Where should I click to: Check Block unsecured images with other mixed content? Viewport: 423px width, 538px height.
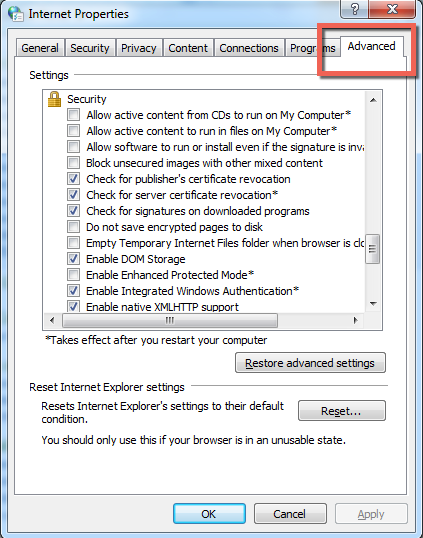(73, 163)
